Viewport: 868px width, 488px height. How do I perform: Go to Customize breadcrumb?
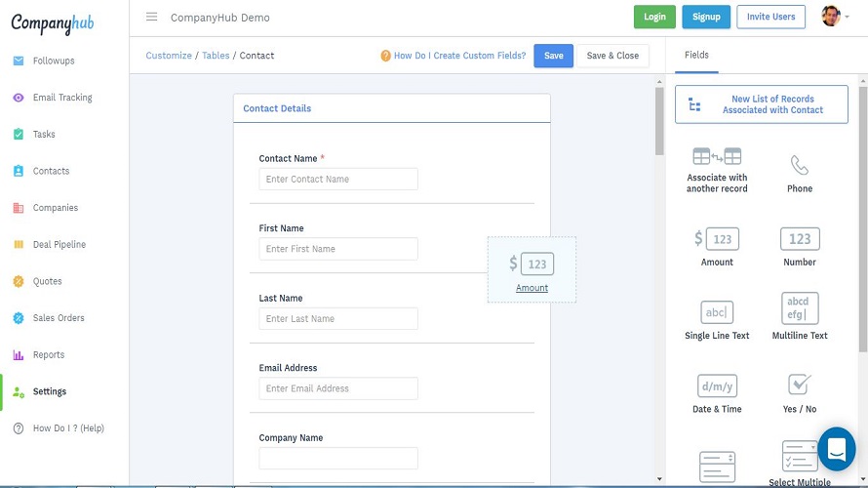[169, 56]
